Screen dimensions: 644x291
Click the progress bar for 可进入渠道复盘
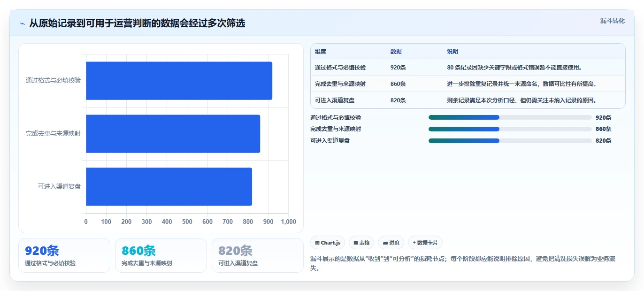tap(510, 141)
